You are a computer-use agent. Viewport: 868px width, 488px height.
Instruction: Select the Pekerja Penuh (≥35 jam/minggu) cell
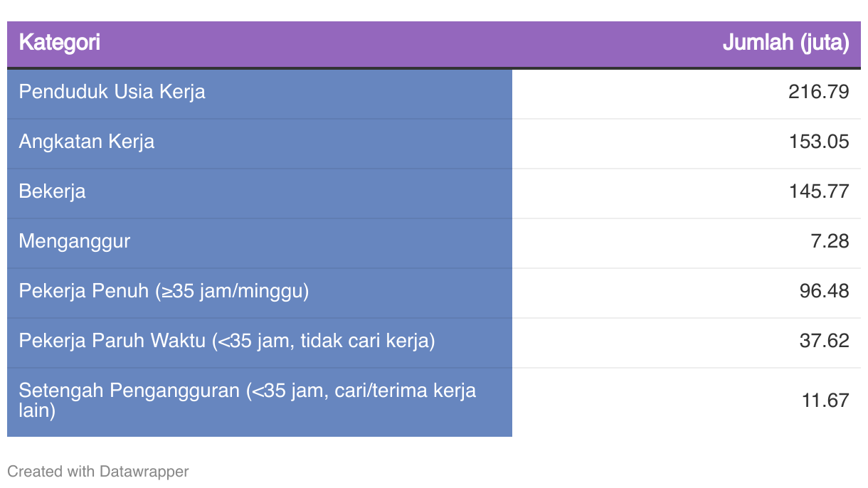tap(164, 291)
